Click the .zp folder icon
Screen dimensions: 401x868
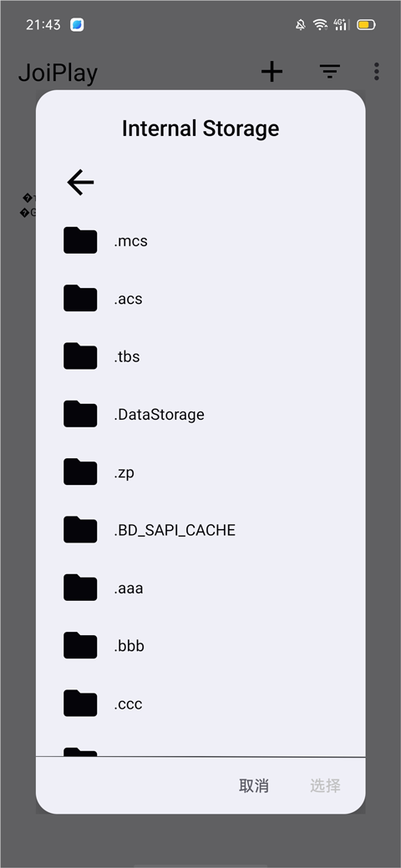coord(80,472)
